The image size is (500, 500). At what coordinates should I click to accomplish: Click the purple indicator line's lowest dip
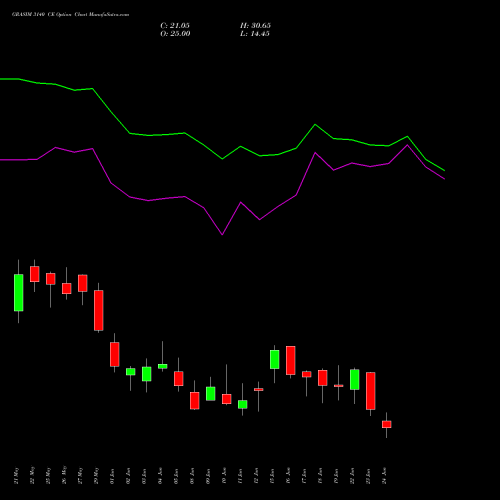(x=222, y=234)
